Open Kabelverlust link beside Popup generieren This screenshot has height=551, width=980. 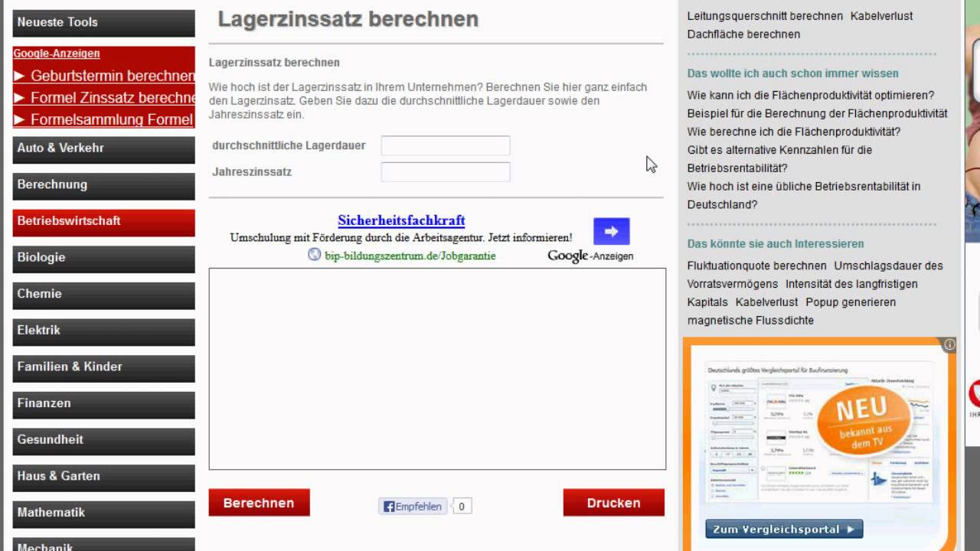(766, 302)
